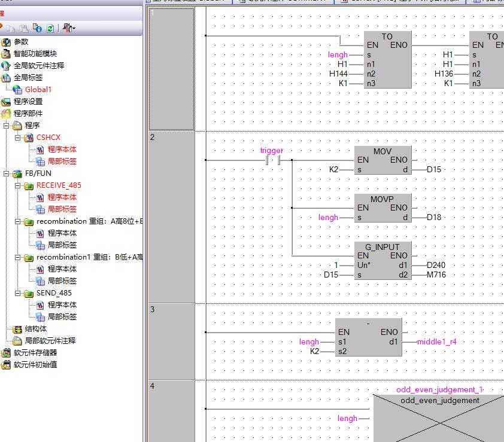
Task: Select the trigger contact in network 2
Action: [x=272, y=160]
